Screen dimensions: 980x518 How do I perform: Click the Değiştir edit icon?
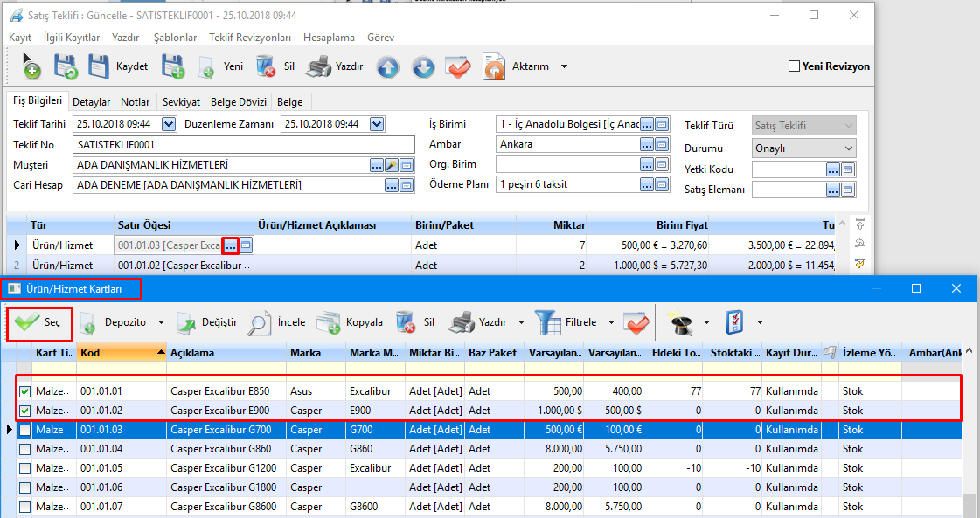pyautogui.click(x=187, y=322)
